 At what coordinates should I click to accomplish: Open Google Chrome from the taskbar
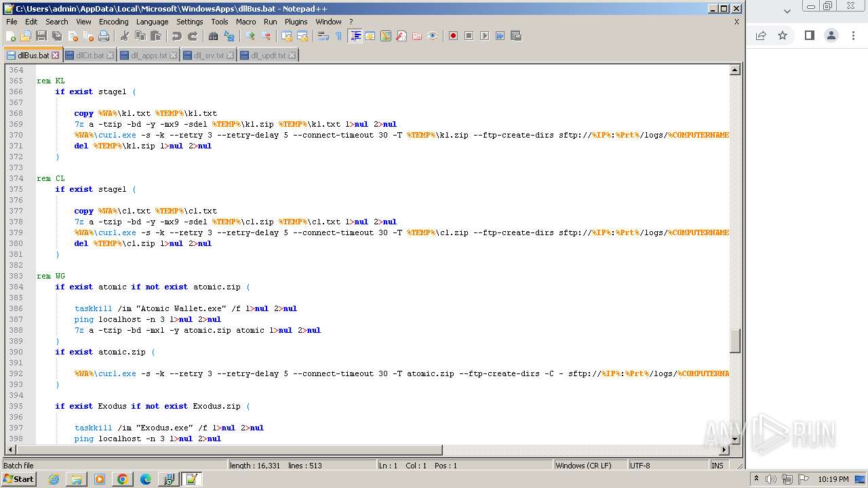click(x=123, y=479)
